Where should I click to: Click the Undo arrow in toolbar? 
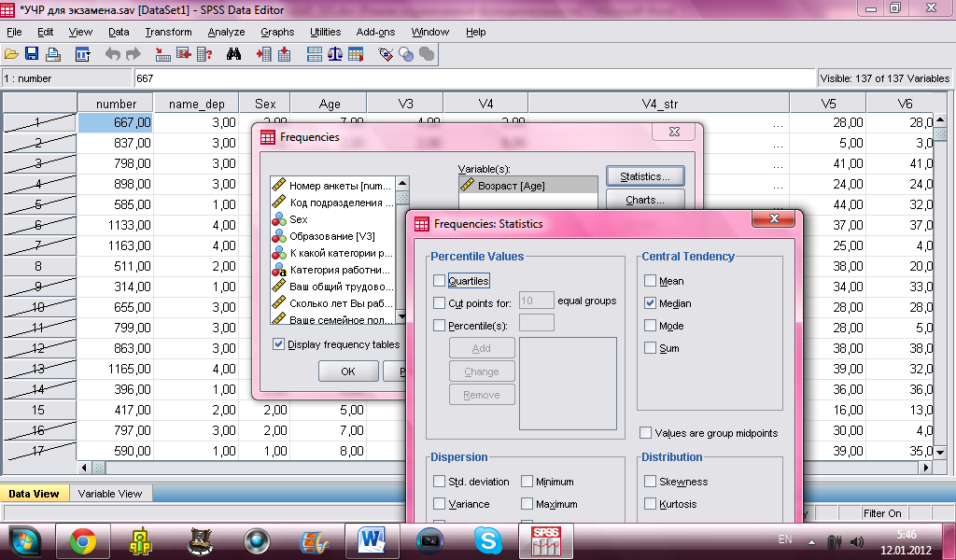[113, 54]
